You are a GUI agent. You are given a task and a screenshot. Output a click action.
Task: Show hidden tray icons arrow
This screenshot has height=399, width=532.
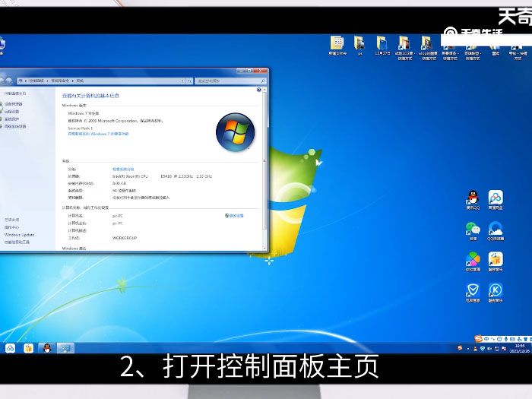pos(468,348)
